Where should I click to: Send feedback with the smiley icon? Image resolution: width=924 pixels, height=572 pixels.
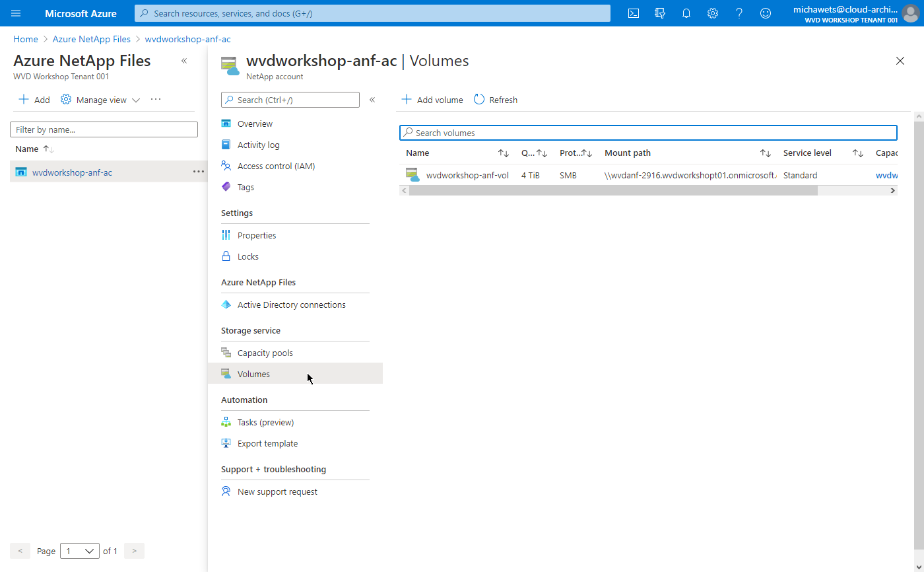point(766,13)
